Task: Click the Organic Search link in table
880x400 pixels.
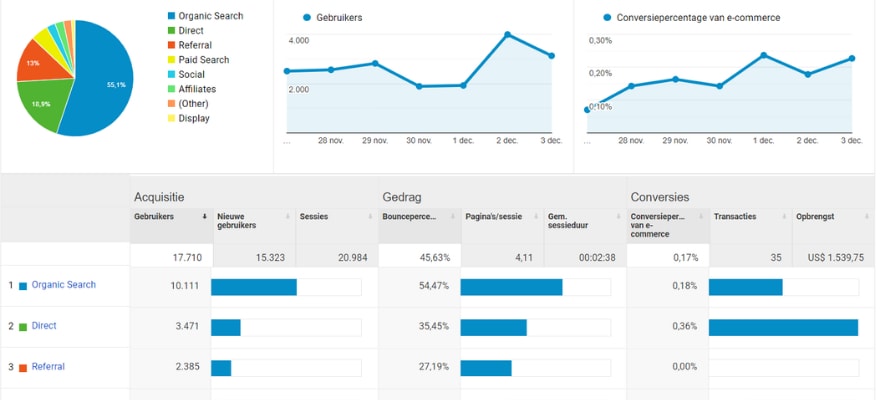Action: [64, 285]
